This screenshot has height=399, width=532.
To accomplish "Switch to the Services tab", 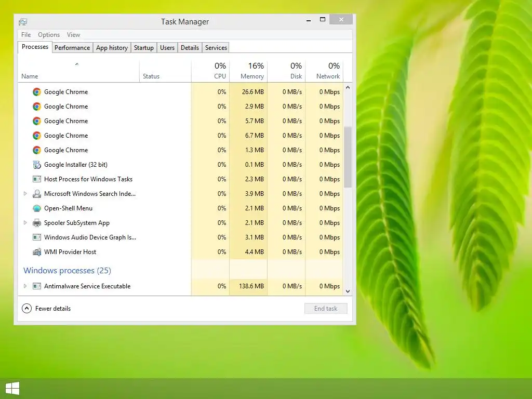I will point(216,48).
